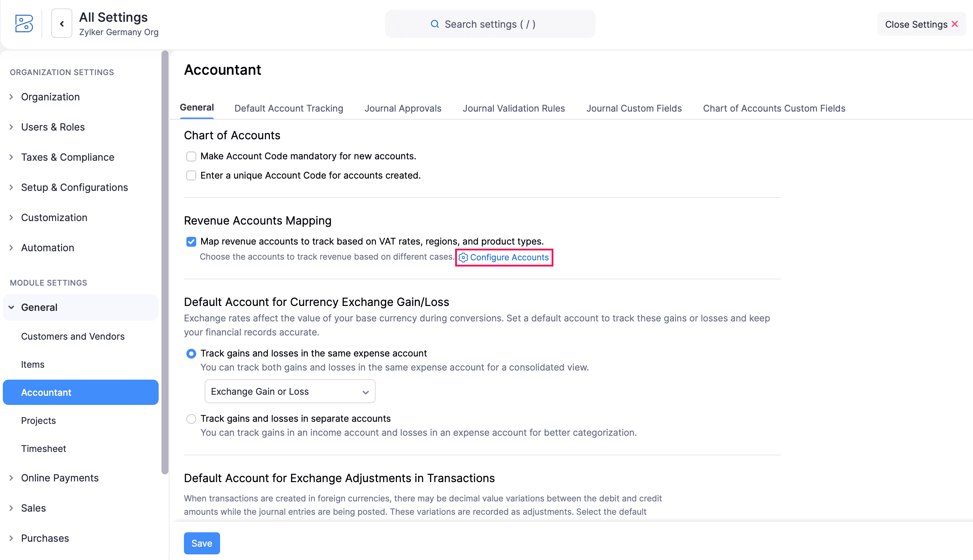
Task: Click the gear icon beside Configure Accounts
Action: tap(463, 257)
